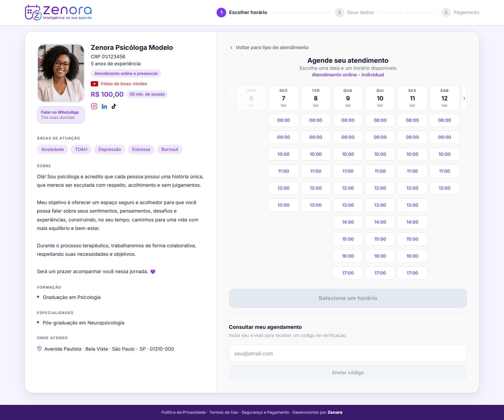Click Zenora developer link in footer

(x=335, y=412)
